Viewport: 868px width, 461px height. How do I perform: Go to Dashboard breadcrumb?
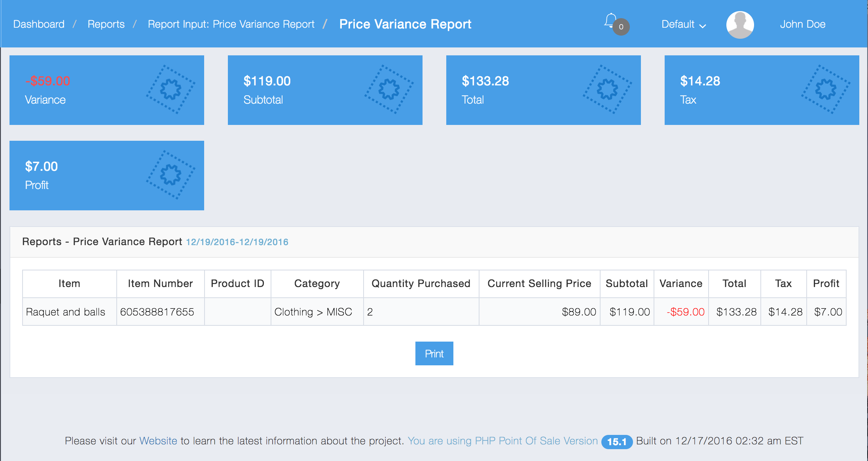point(39,25)
